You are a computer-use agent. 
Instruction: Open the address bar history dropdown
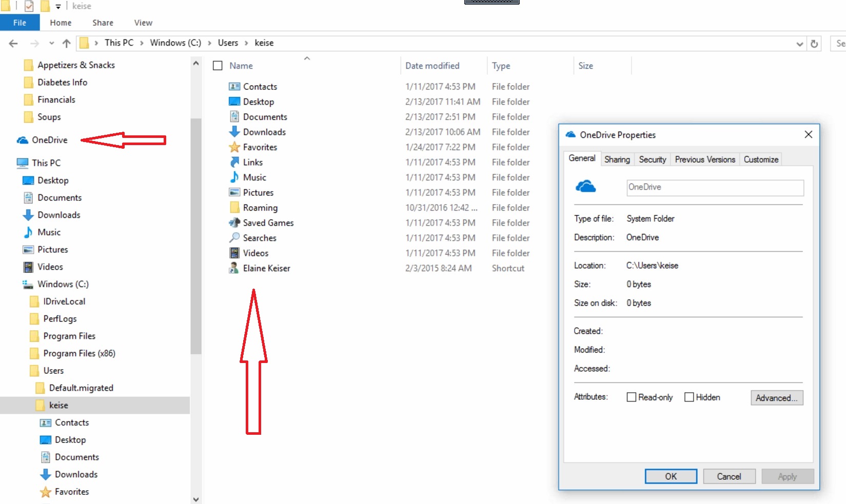coord(799,44)
